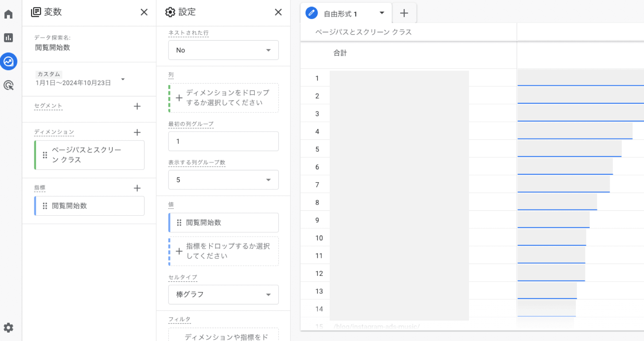
Task: Open the 表示する列グループ数 dropdown
Action: [x=223, y=180]
